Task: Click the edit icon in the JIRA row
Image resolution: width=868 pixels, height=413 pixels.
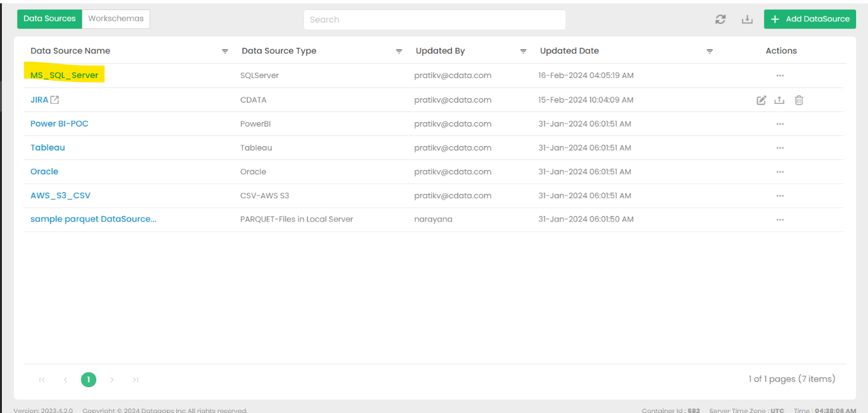Action: (x=761, y=100)
